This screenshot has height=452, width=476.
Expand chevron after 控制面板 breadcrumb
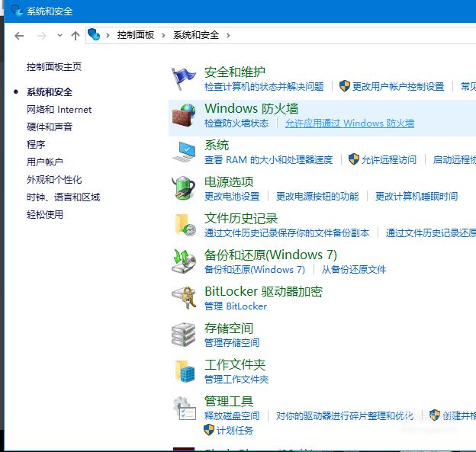click(163, 36)
